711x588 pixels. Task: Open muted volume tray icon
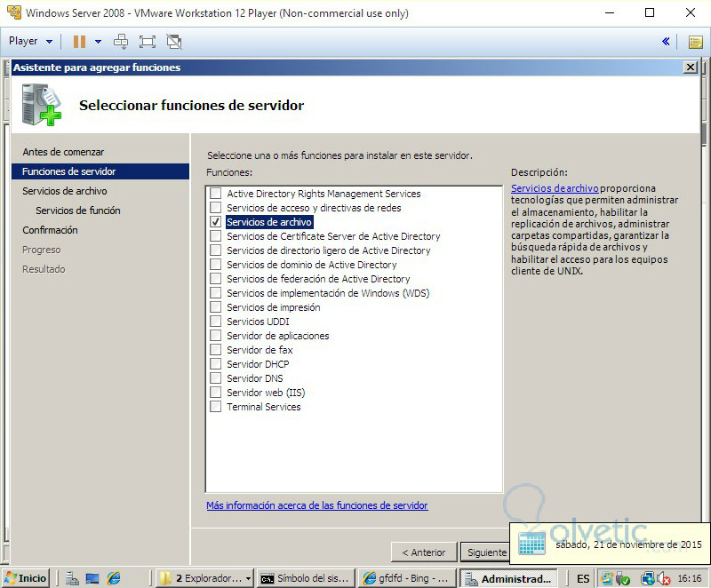pyautogui.click(x=664, y=578)
